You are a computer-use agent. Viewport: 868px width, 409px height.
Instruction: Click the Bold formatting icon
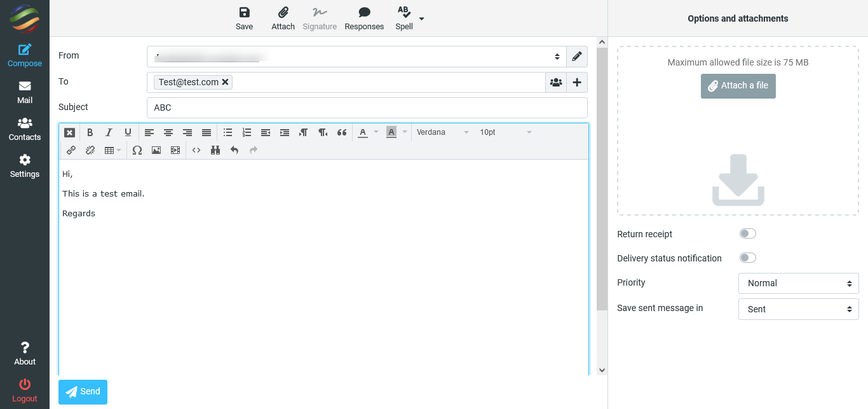click(90, 132)
